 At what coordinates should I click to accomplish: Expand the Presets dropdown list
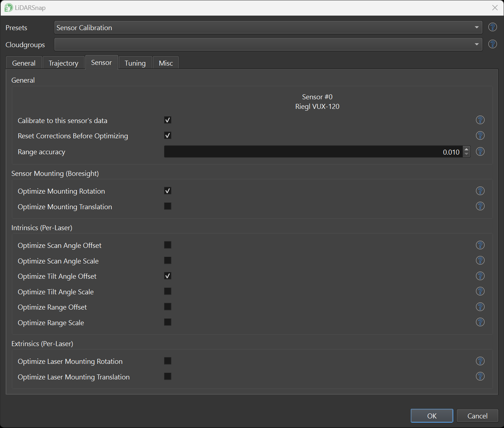(476, 28)
